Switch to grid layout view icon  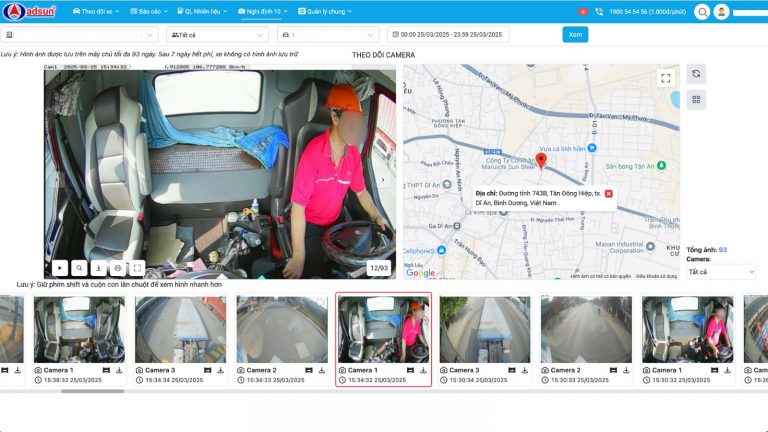point(697,99)
